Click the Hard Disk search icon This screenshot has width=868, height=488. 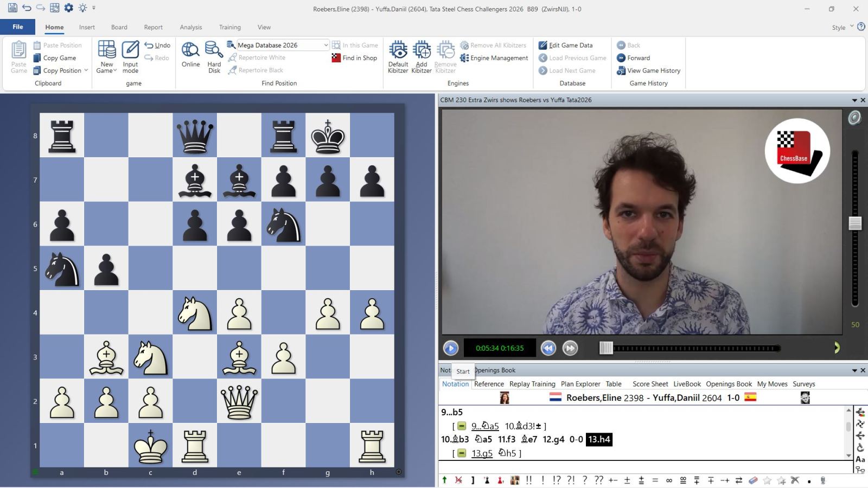click(x=214, y=50)
